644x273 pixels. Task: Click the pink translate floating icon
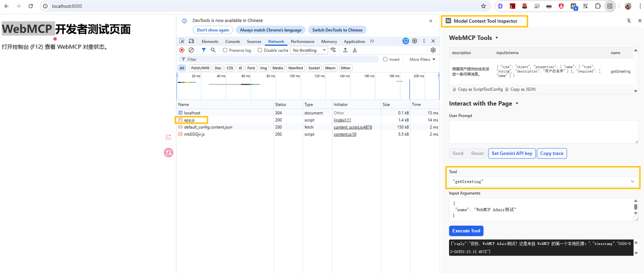pos(168,153)
